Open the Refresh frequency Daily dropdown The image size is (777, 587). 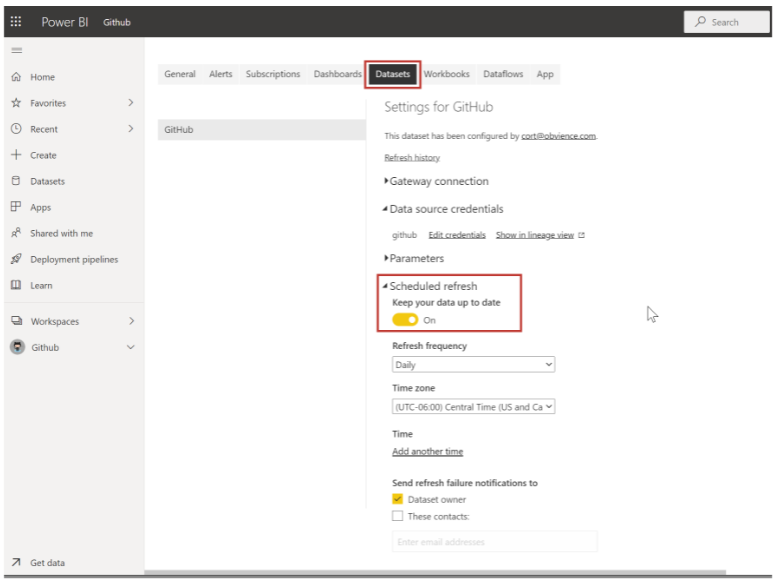tap(473, 365)
